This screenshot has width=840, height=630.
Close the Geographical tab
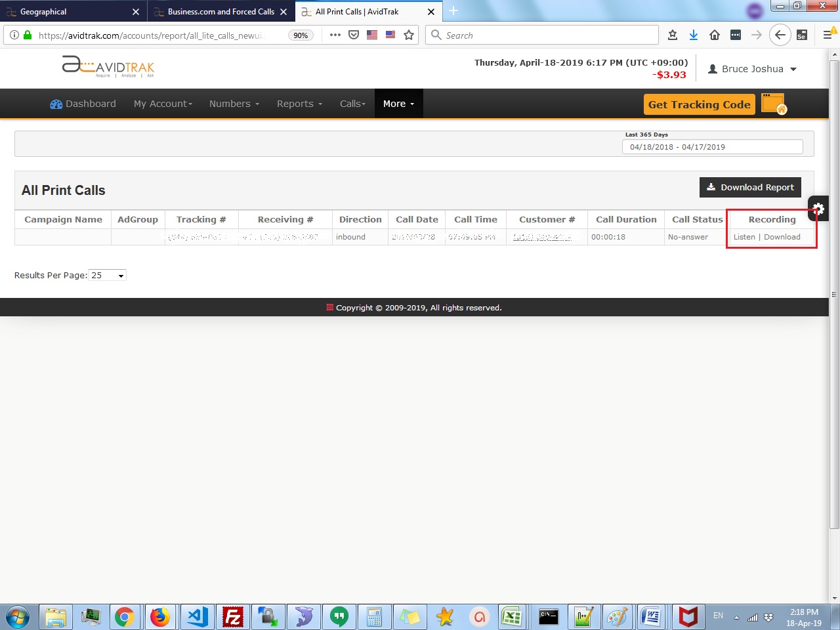point(136,12)
